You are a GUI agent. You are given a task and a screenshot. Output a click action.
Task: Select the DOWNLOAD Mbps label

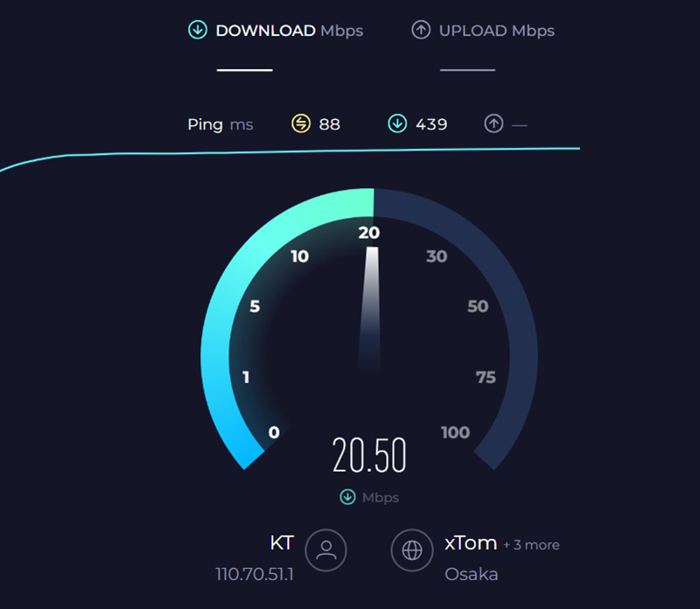pos(289,31)
